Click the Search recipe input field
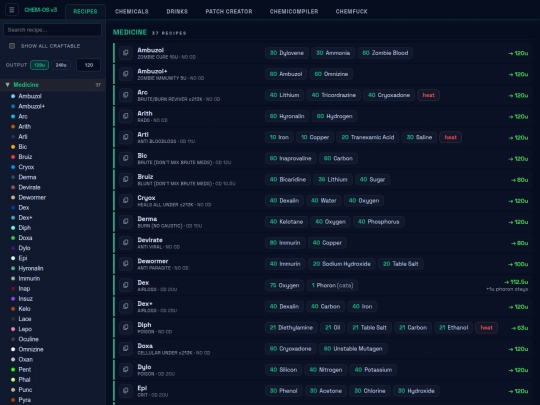This screenshot has width=540, height=405. (52, 30)
